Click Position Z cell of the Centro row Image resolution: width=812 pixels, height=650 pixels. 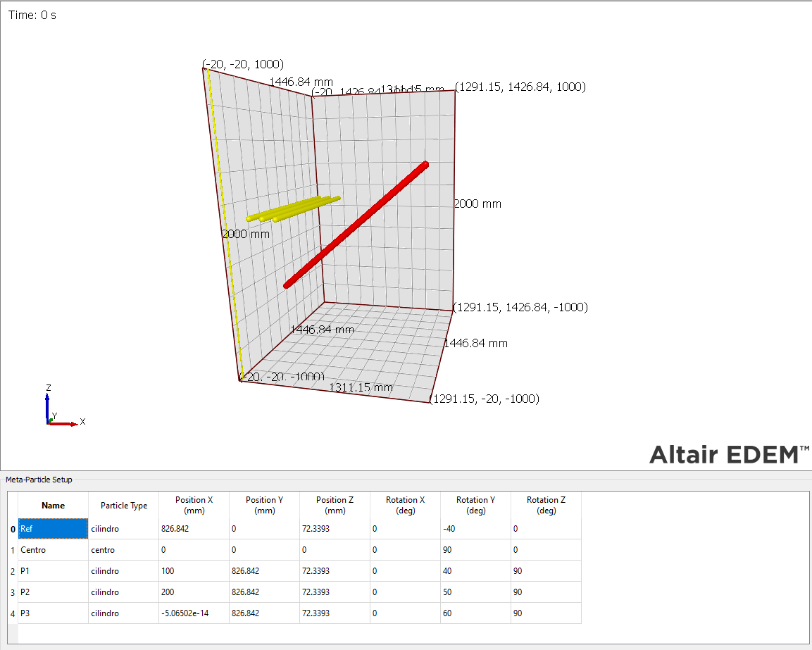(x=335, y=550)
